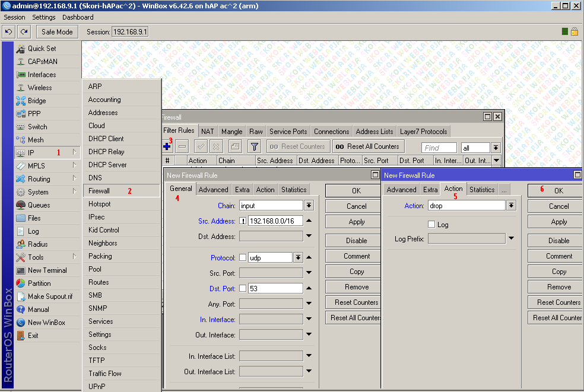Launch New Terminal from the sidebar

(x=47, y=270)
